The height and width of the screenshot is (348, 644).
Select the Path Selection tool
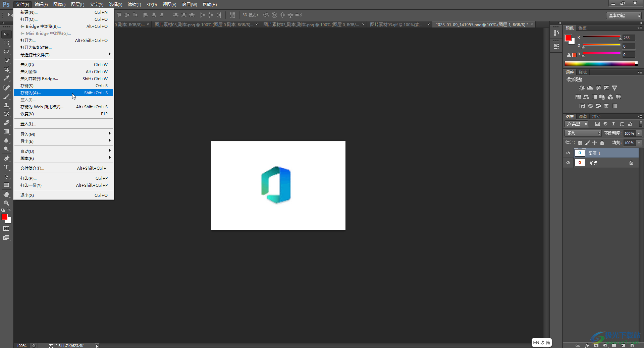point(6,176)
